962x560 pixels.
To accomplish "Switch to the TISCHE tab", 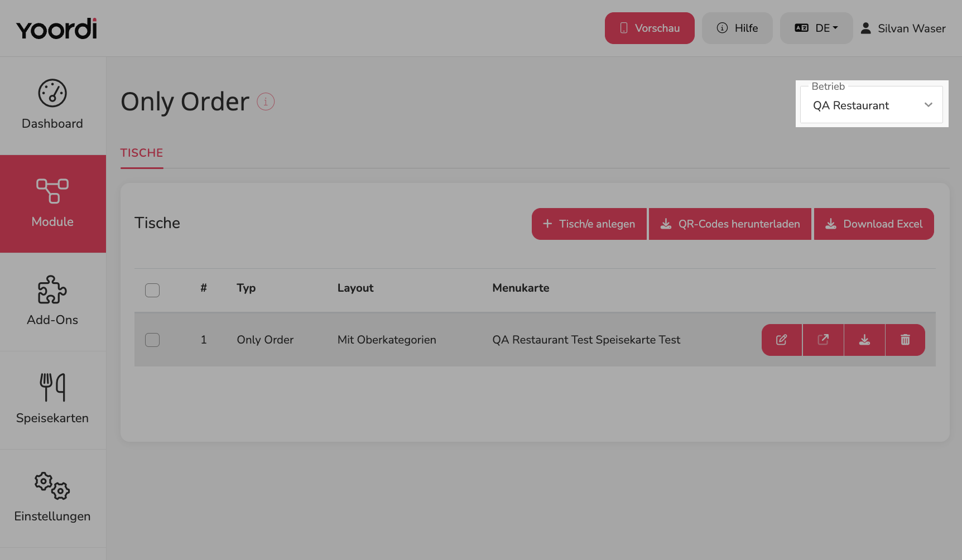I will pyautogui.click(x=142, y=153).
